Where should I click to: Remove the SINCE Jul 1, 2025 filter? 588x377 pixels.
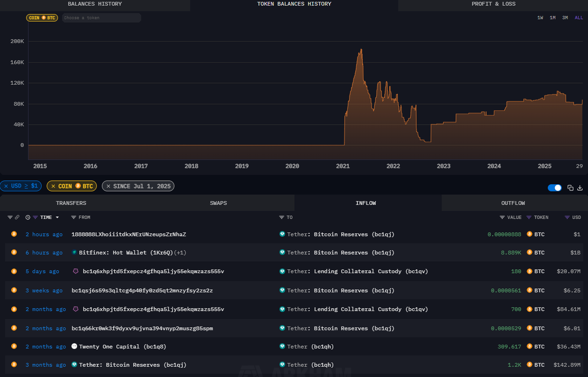pyautogui.click(x=108, y=186)
